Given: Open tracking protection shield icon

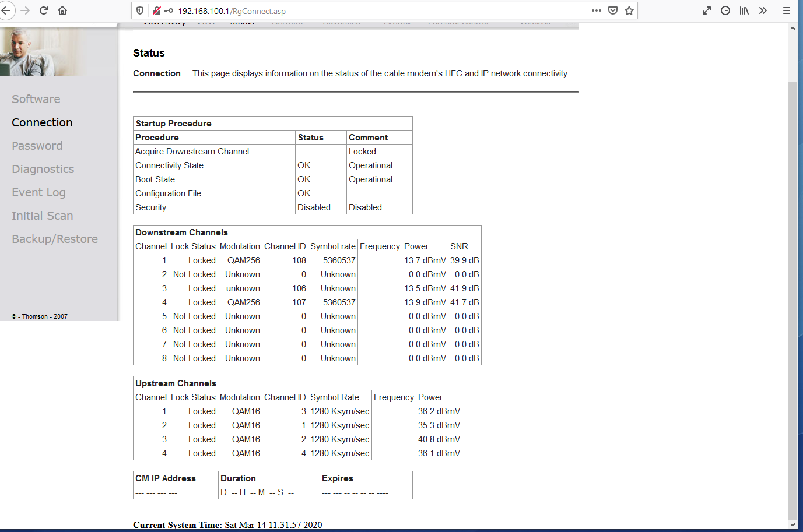Looking at the screenshot, I should tap(140, 10).
